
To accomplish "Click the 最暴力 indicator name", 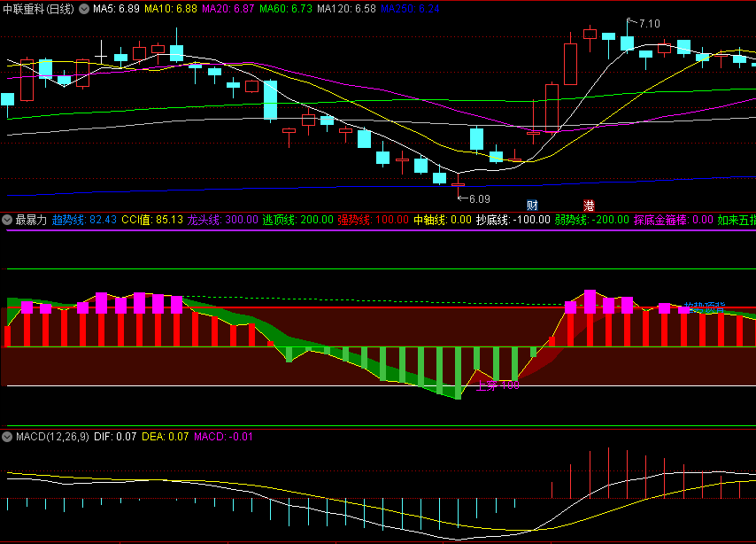I will tap(31, 220).
